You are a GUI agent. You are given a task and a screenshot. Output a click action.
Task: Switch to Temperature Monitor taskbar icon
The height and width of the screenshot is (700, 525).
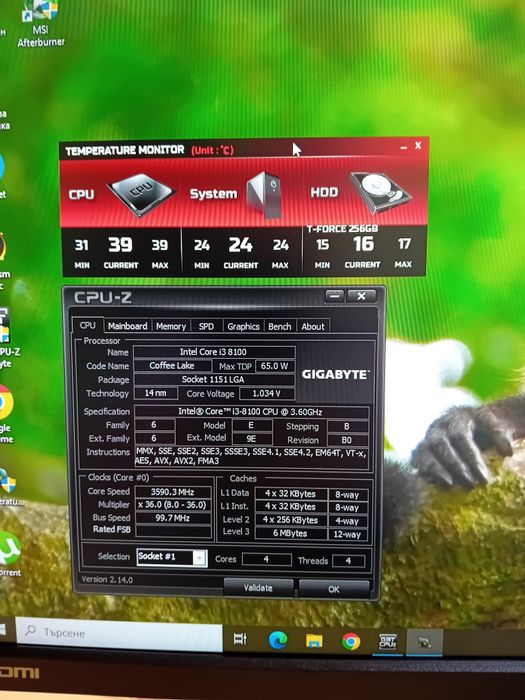pyautogui.click(x=424, y=642)
